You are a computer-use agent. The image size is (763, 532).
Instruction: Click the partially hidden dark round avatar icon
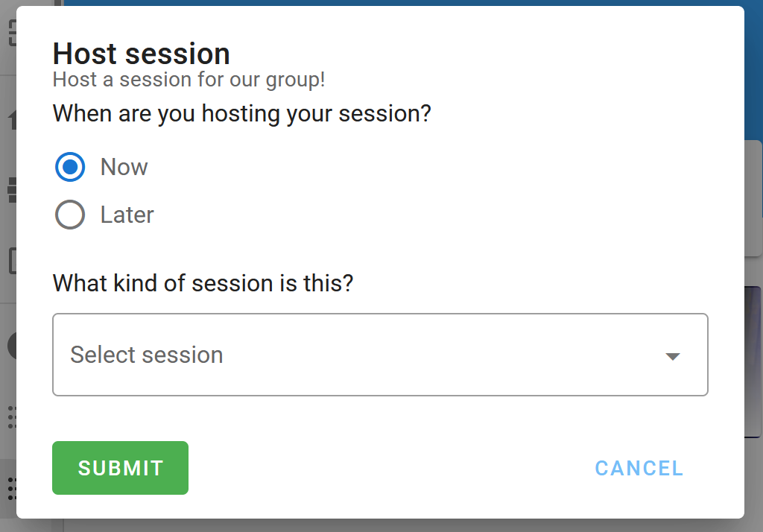tap(12, 346)
